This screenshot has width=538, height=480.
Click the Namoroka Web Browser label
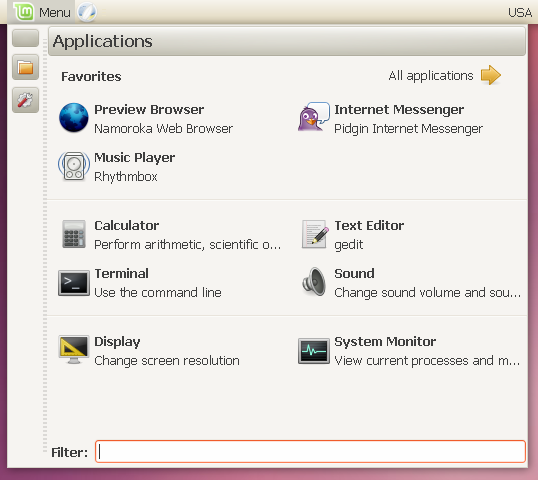pos(163,129)
